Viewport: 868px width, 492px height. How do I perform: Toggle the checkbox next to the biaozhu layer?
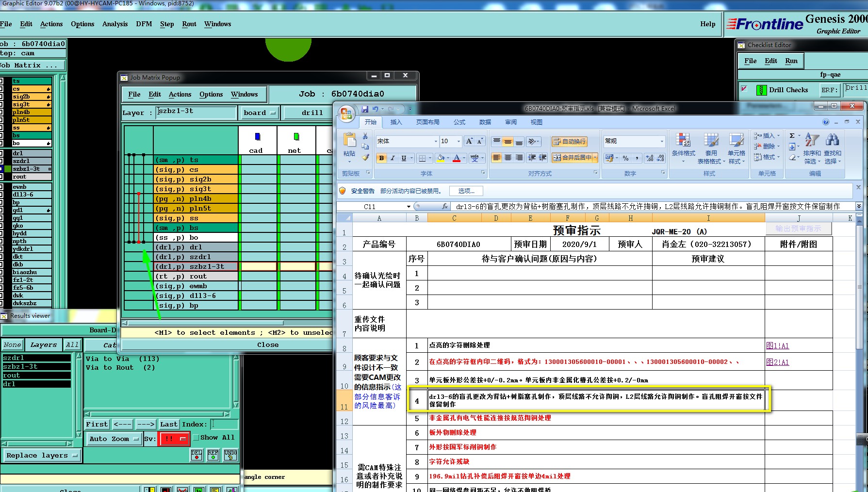pos(1,272)
